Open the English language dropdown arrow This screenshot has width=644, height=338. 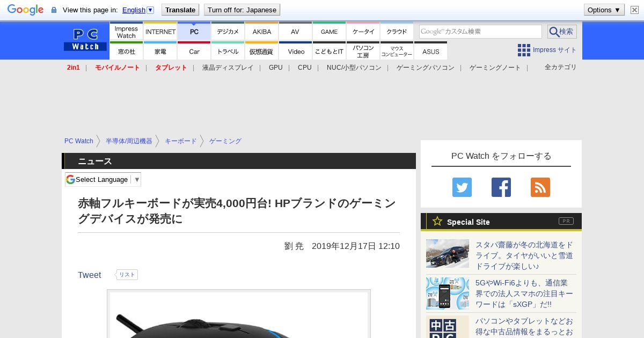coord(150,10)
